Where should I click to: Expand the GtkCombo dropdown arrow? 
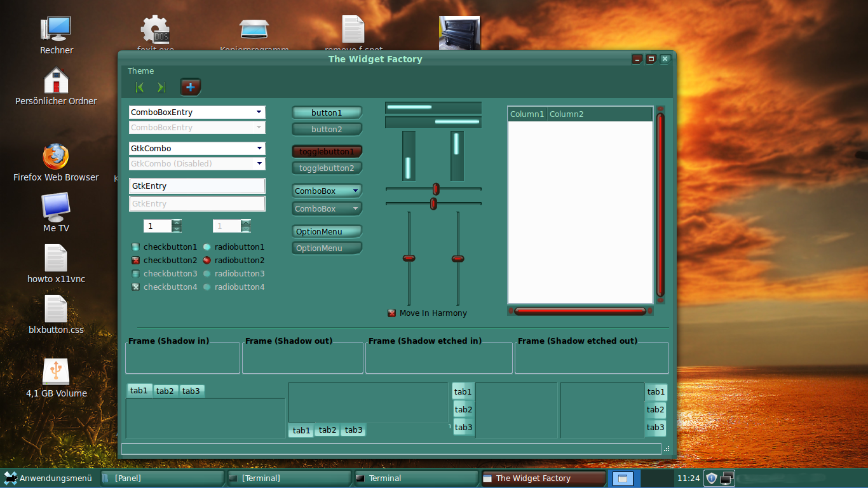pos(259,148)
